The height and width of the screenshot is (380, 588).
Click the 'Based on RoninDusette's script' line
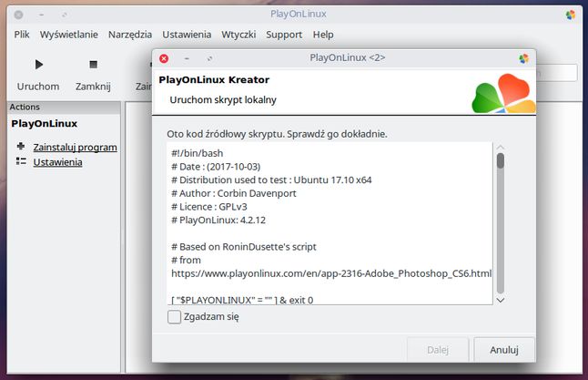244,247
